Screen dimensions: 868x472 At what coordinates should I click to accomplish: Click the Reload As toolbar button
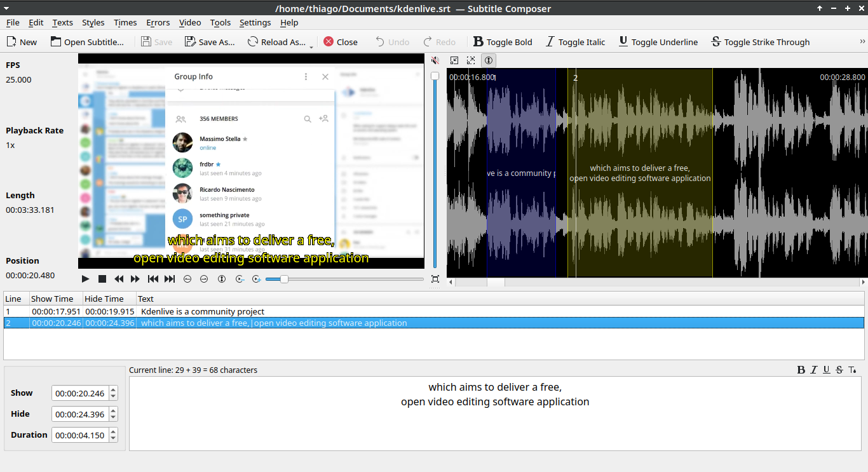pos(276,42)
